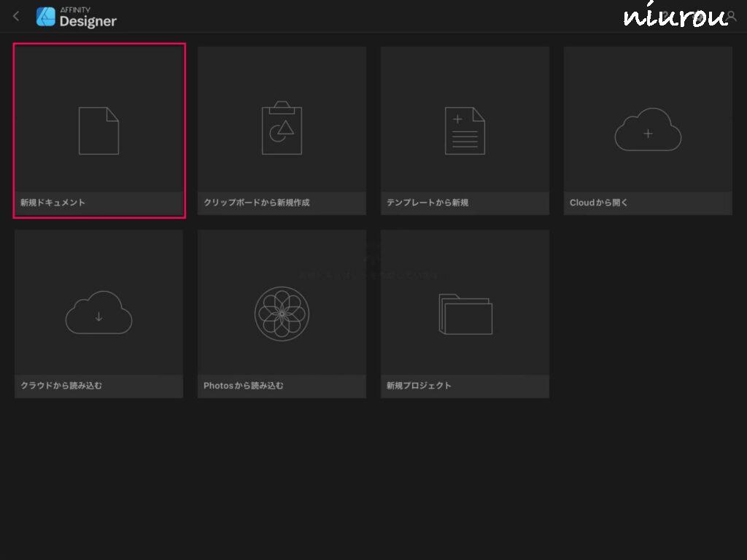Click the stacked folders project icon
747x560 pixels.
(x=465, y=314)
